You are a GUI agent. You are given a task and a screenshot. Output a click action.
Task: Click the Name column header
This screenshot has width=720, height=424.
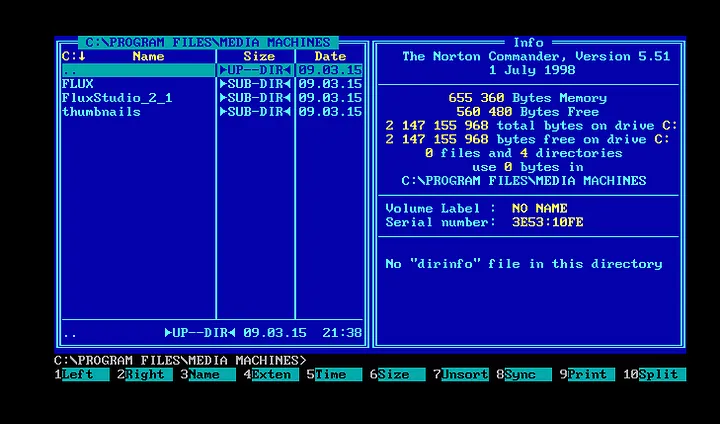pos(148,57)
